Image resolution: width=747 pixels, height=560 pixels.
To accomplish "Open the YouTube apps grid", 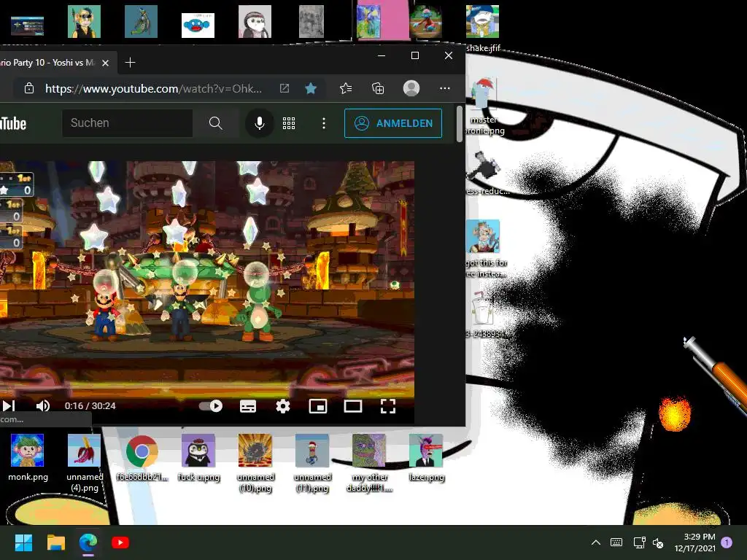I will pos(289,123).
